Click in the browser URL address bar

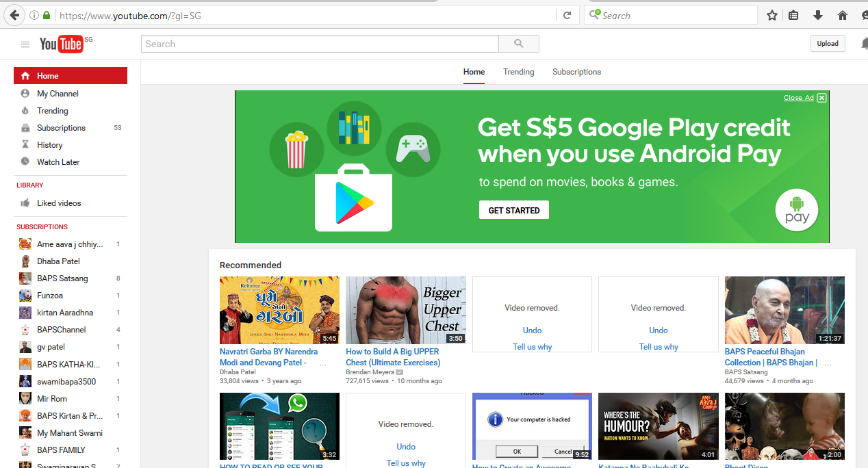click(x=305, y=15)
